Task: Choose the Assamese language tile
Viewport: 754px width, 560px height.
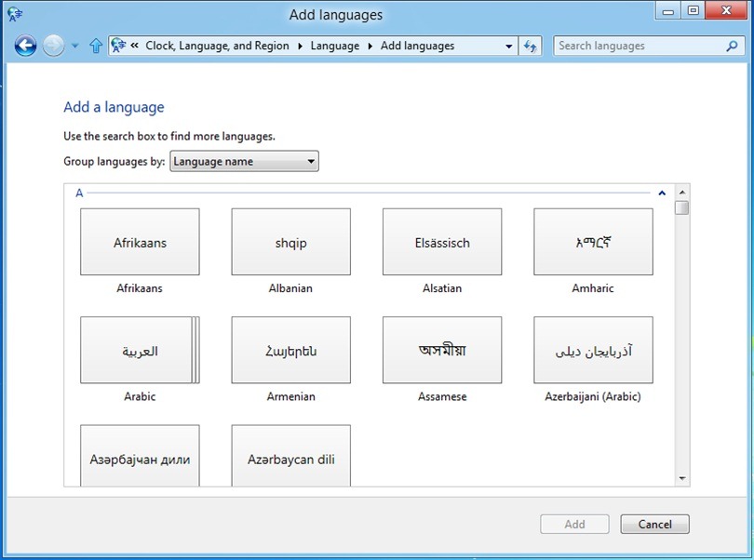Action: (x=441, y=351)
